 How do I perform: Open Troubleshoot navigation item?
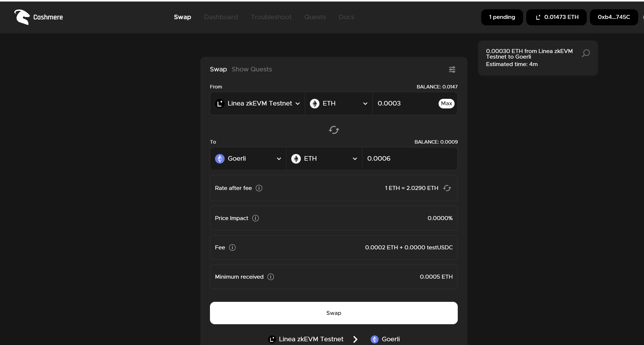click(x=271, y=17)
